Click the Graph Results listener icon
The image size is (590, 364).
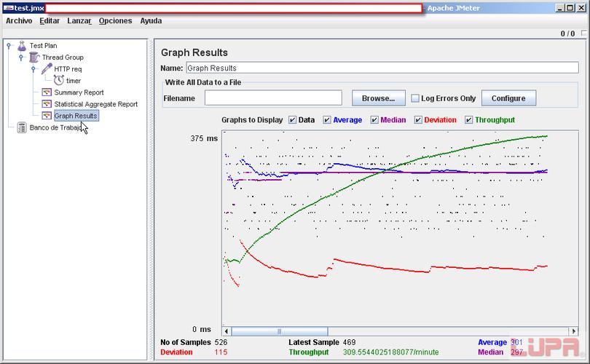[47, 116]
